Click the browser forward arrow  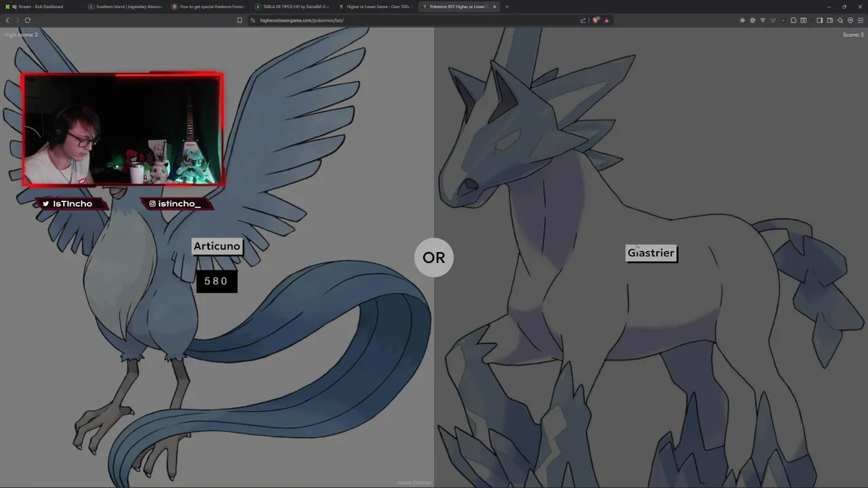click(18, 20)
